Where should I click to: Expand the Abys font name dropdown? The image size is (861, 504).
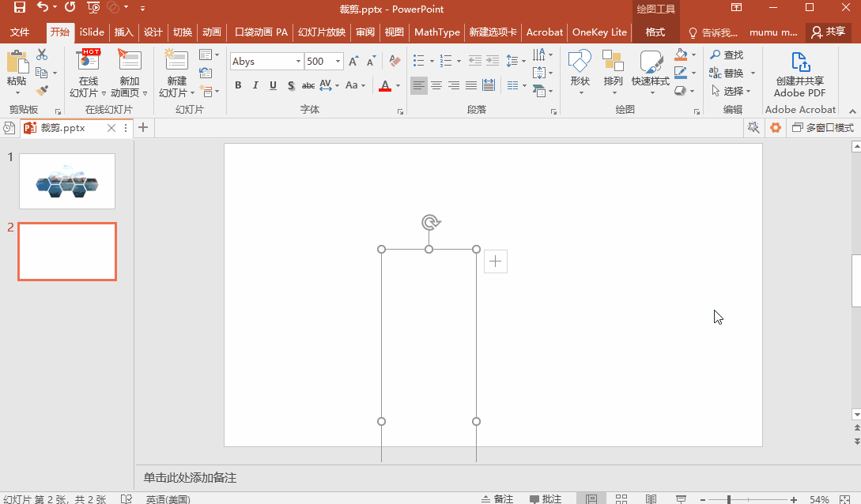(298, 62)
